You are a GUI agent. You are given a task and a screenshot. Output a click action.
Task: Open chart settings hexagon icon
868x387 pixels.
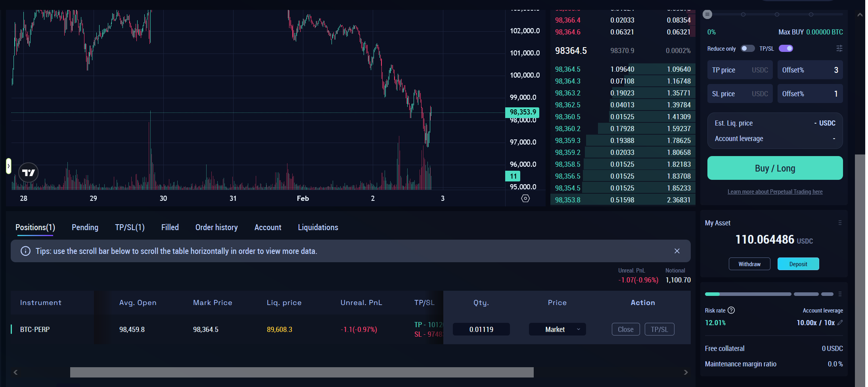click(525, 198)
